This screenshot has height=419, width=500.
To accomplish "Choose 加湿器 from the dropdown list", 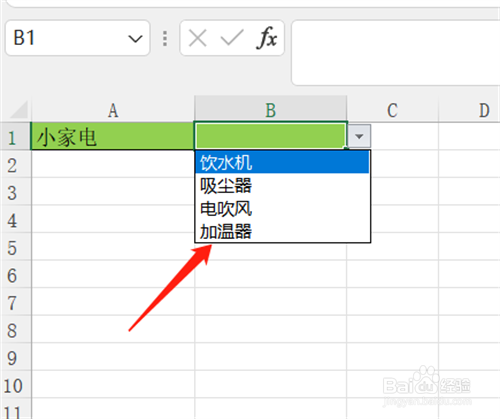I will pyautogui.click(x=282, y=231).
